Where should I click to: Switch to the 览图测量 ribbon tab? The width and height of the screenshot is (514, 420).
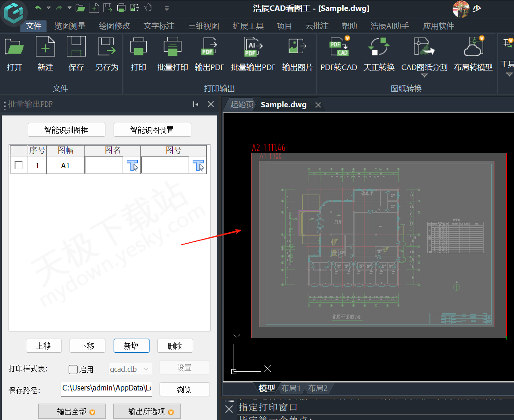[x=70, y=26]
